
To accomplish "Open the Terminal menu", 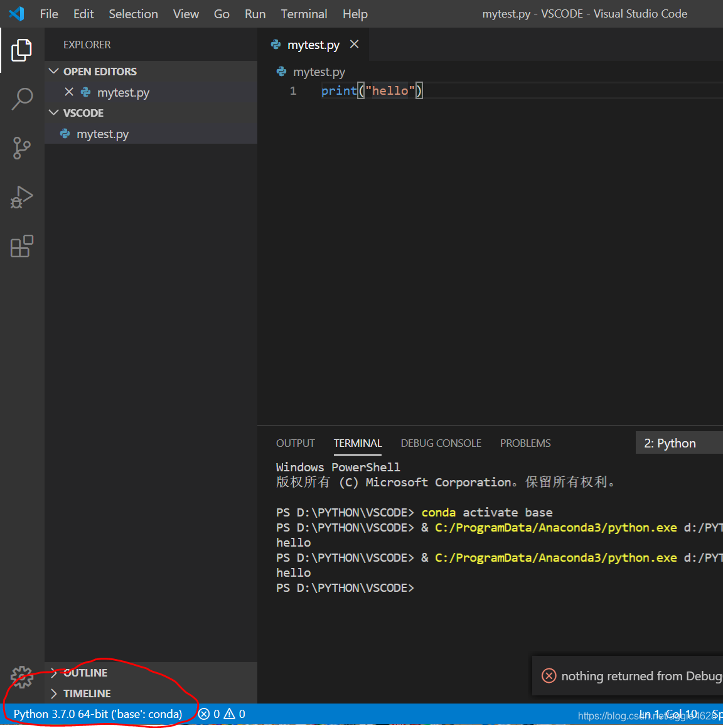I will (304, 14).
